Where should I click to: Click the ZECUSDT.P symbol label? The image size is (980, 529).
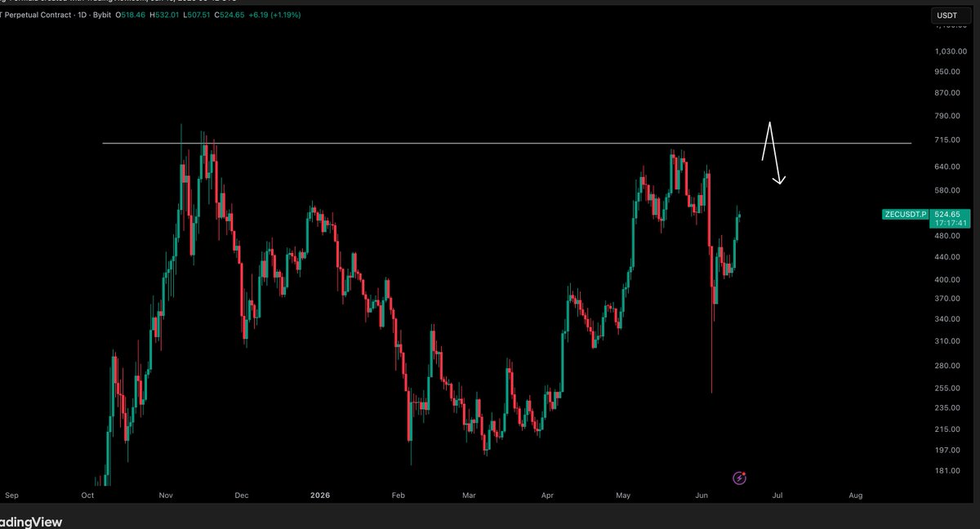point(906,214)
